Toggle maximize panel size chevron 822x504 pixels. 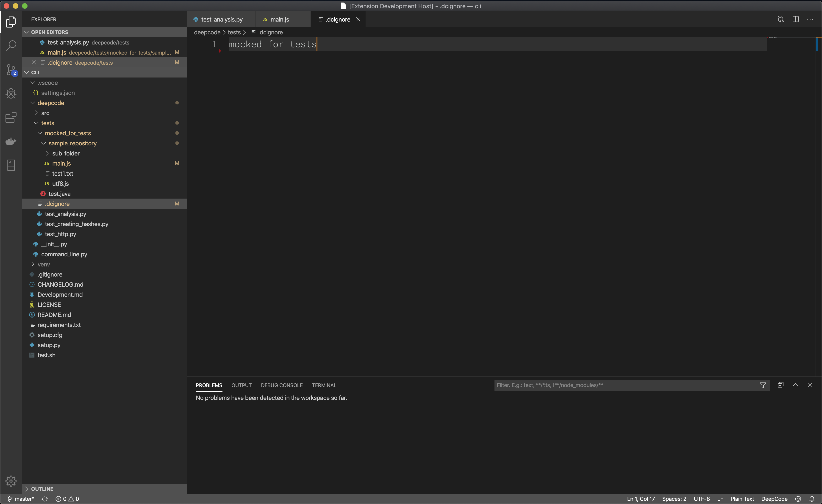pos(795,385)
